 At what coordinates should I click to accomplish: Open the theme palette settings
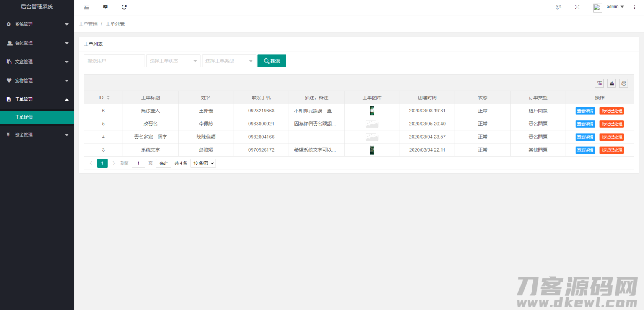click(558, 7)
